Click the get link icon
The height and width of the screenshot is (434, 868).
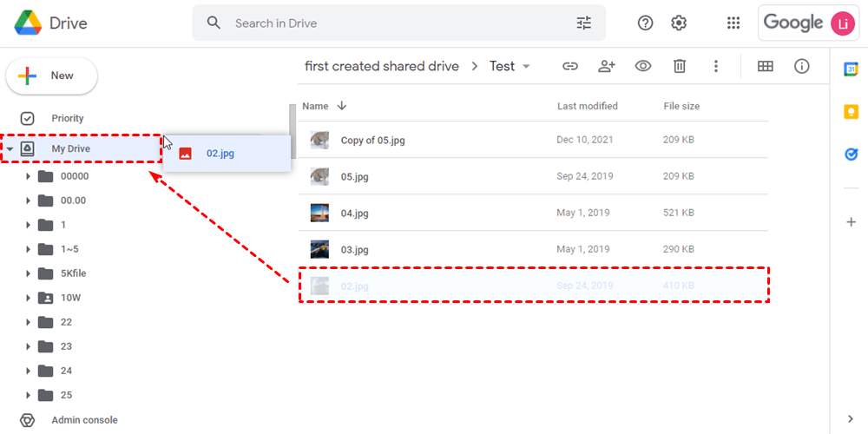click(x=570, y=66)
